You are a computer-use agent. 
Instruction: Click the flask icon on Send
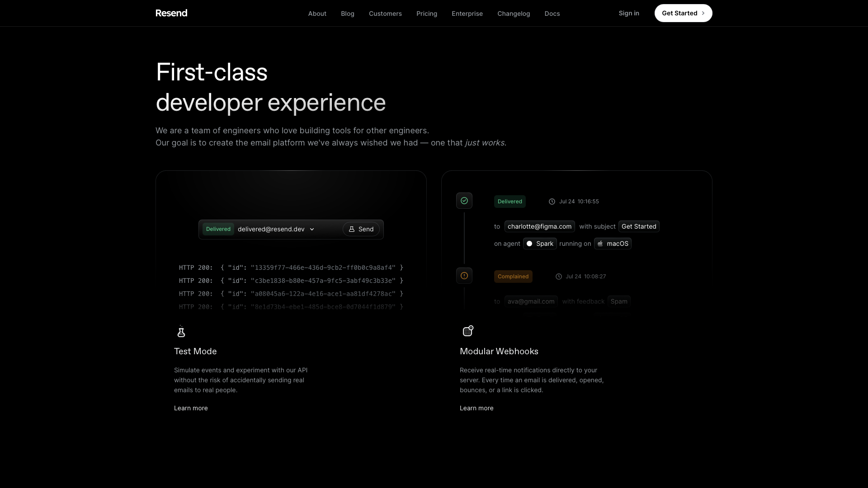[351, 229]
